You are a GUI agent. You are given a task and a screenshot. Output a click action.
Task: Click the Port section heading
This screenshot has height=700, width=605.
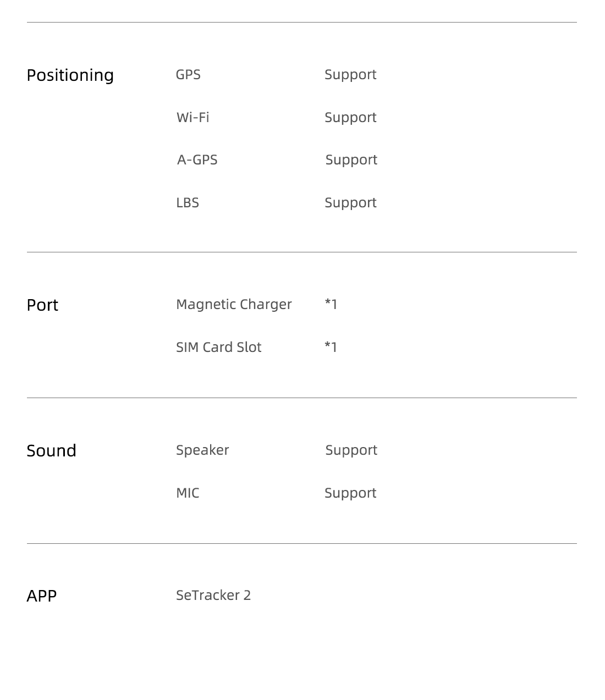point(42,305)
